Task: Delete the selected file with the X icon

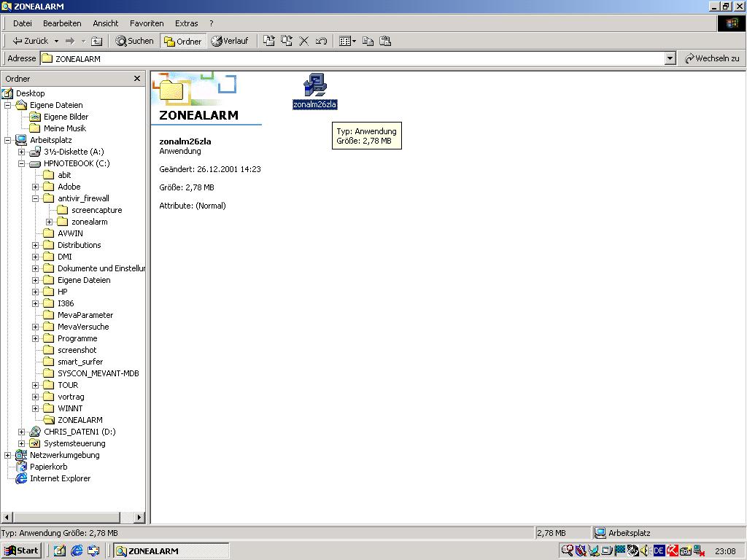Action: (304, 41)
